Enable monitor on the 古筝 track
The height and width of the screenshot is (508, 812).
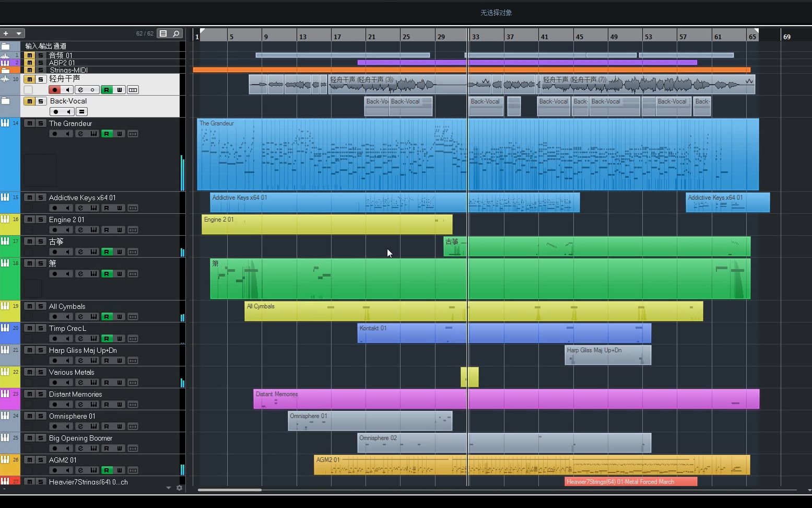click(67, 252)
